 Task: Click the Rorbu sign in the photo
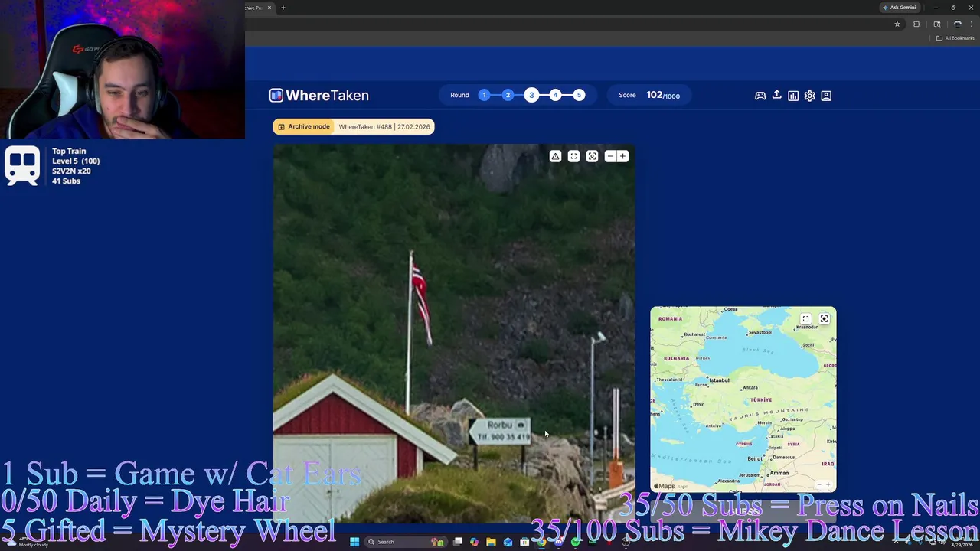point(501,430)
